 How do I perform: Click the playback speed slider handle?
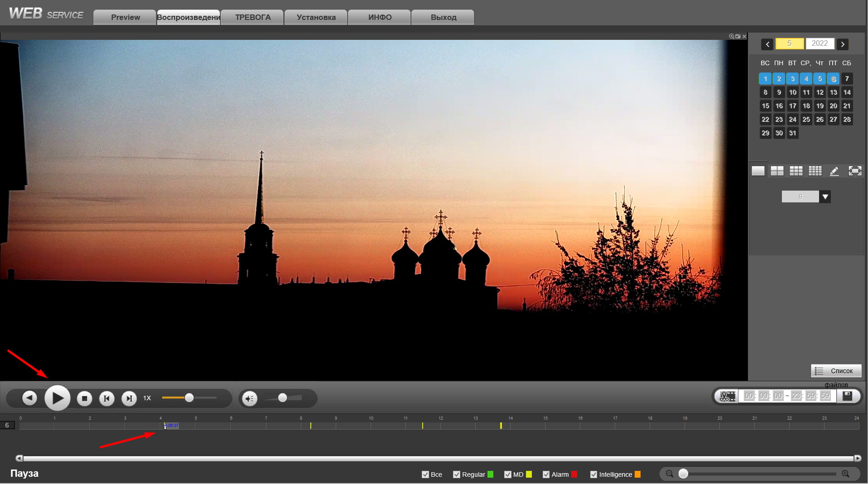click(189, 398)
